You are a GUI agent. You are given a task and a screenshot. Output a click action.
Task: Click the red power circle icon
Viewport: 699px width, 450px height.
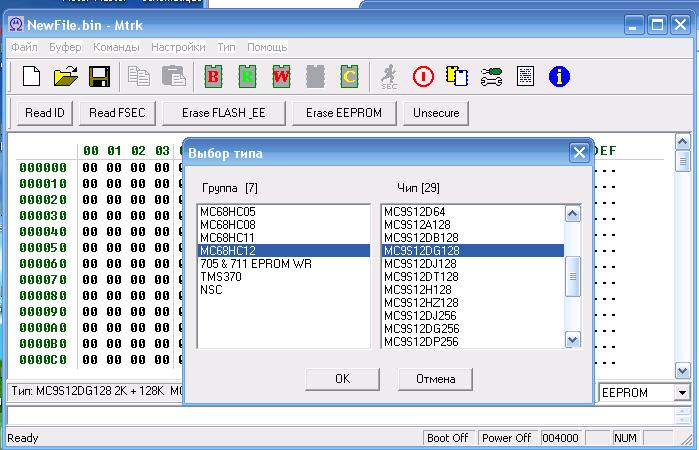coord(423,76)
